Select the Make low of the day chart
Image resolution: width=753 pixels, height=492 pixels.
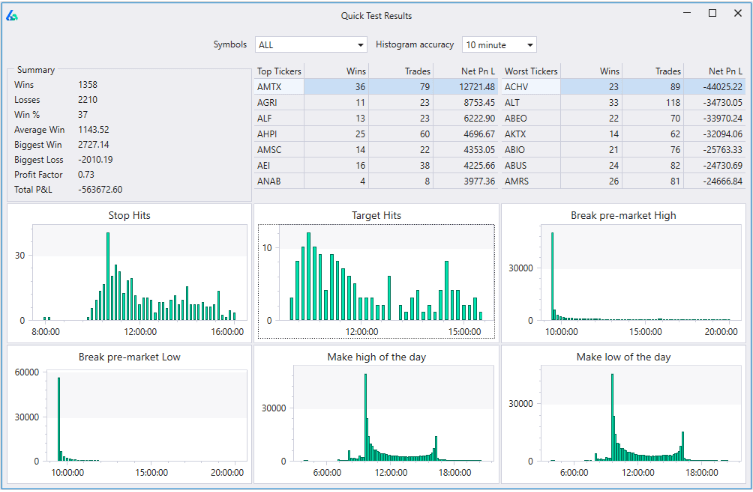tap(625, 414)
